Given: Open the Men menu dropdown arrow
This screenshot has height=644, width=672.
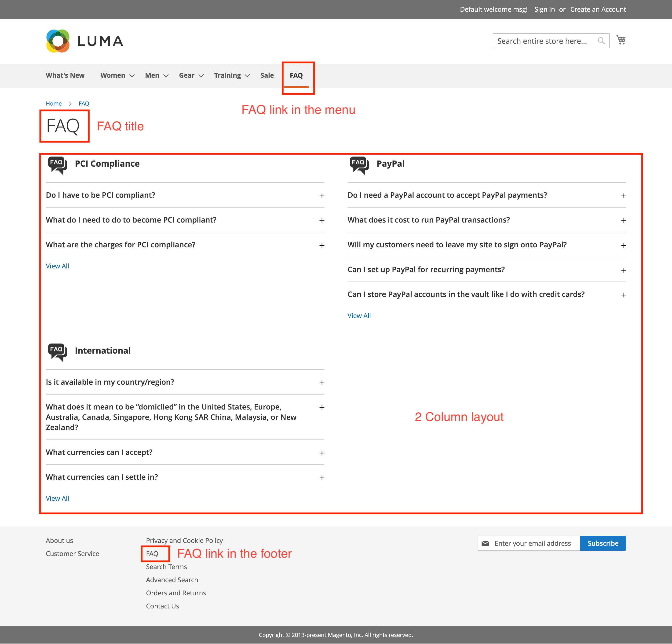Looking at the screenshot, I should (166, 76).
